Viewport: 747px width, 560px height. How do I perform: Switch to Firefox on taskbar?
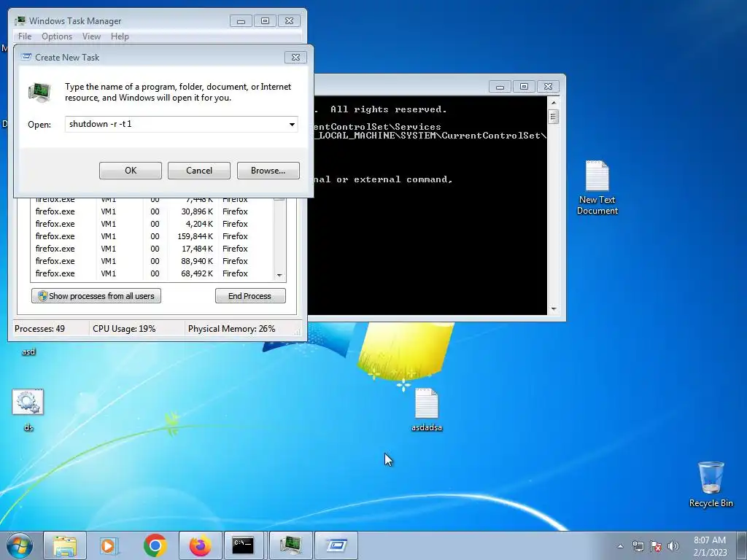[x=201, y=545]
